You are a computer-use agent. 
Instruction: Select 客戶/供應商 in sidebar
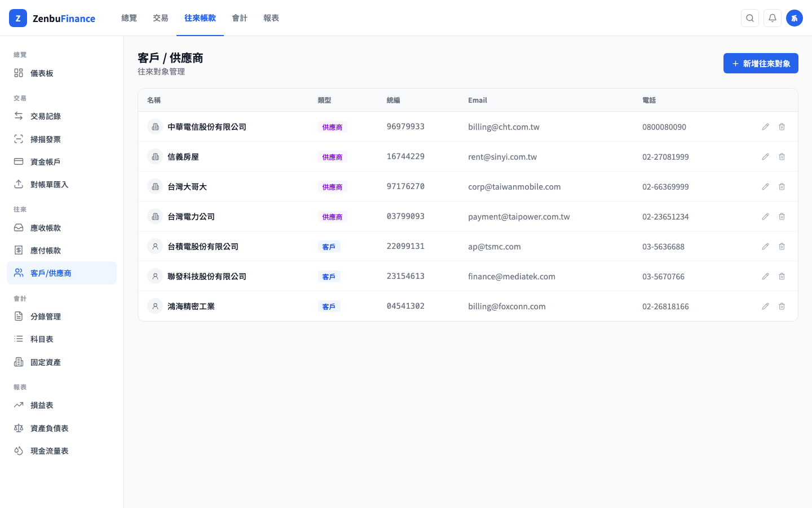pyautogui.click(x=61, y=273)
